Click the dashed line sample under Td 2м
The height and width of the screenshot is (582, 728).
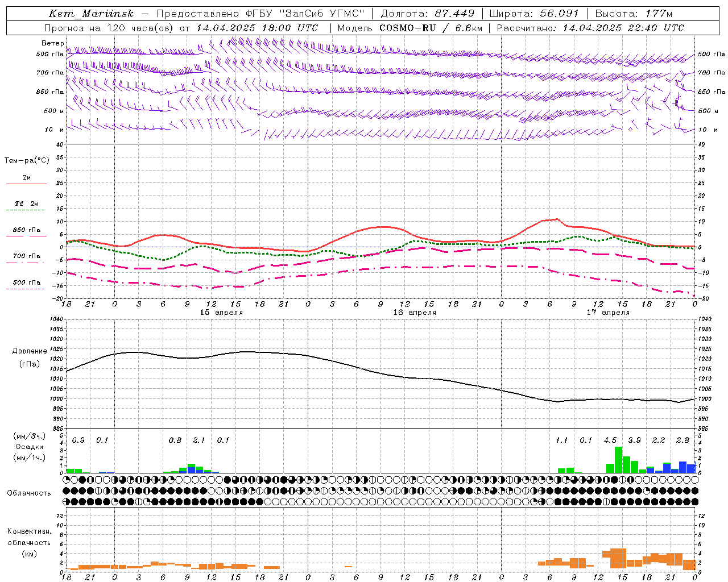point(25,210)
